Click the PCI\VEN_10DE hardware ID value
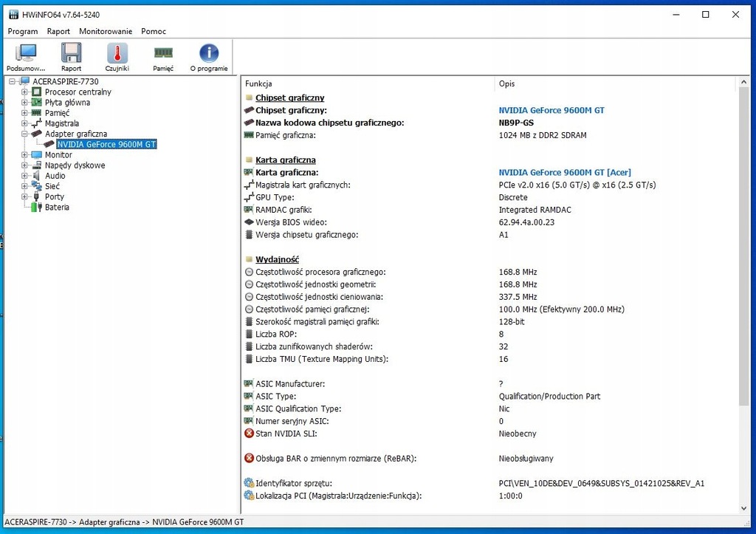 tap(601, 483)
